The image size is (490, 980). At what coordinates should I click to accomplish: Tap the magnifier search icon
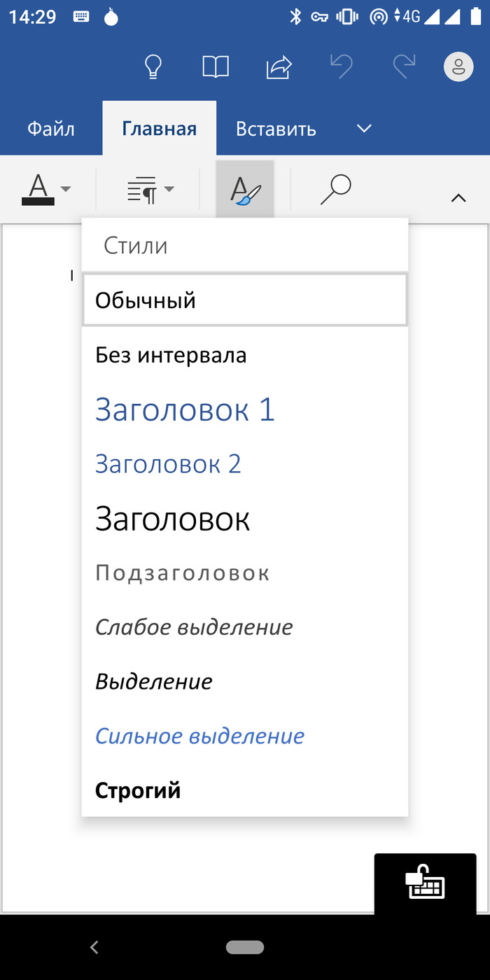[x=335, y=189]
